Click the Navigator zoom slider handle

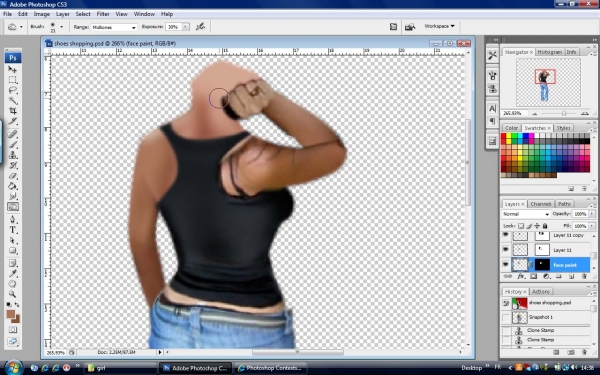click(x=564, y=113)
